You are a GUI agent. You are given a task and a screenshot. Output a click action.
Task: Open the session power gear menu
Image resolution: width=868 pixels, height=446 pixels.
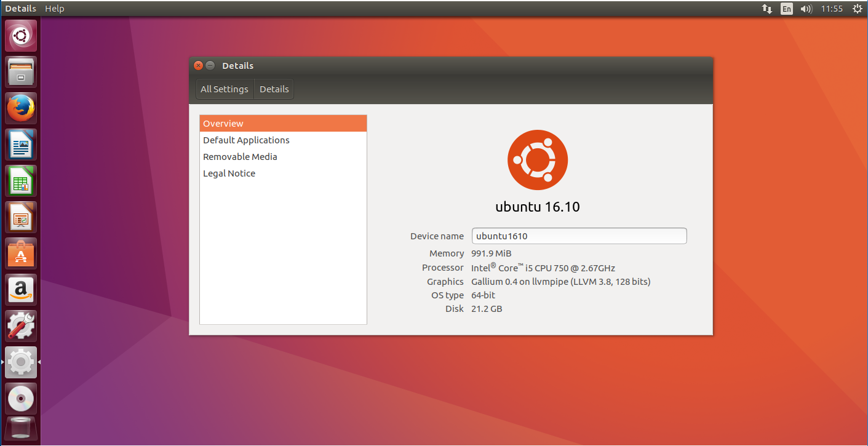tap(857, 9)
